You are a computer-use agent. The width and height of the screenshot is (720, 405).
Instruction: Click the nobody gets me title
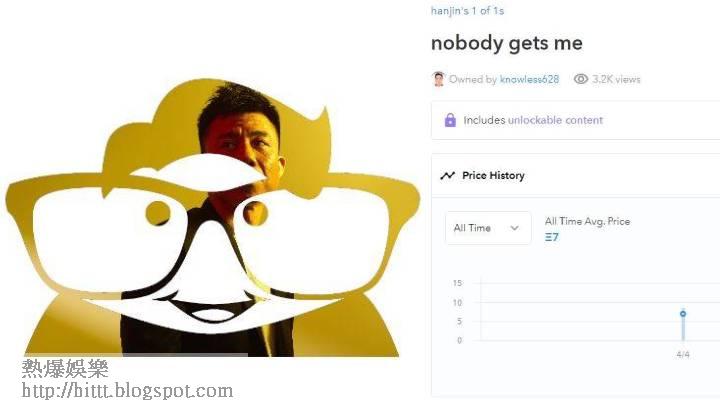(x=506, y=43)
